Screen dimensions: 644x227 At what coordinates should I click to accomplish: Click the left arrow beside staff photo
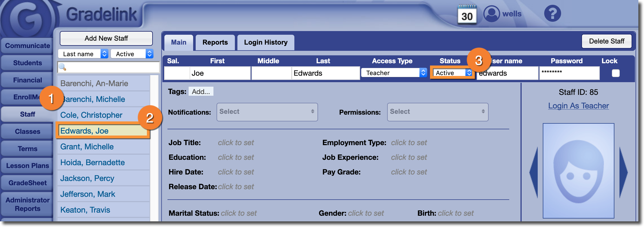[x=534, y=172]
